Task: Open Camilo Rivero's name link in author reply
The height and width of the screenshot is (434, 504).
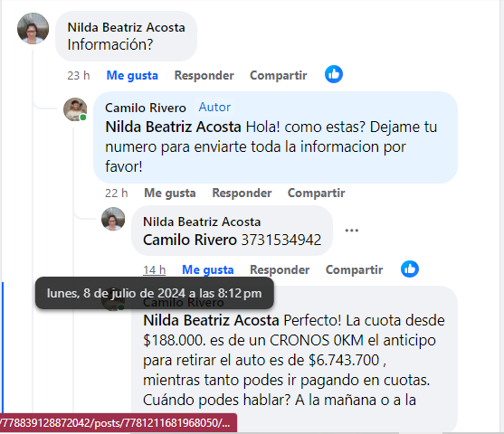Action: click(x=146, y=108)
